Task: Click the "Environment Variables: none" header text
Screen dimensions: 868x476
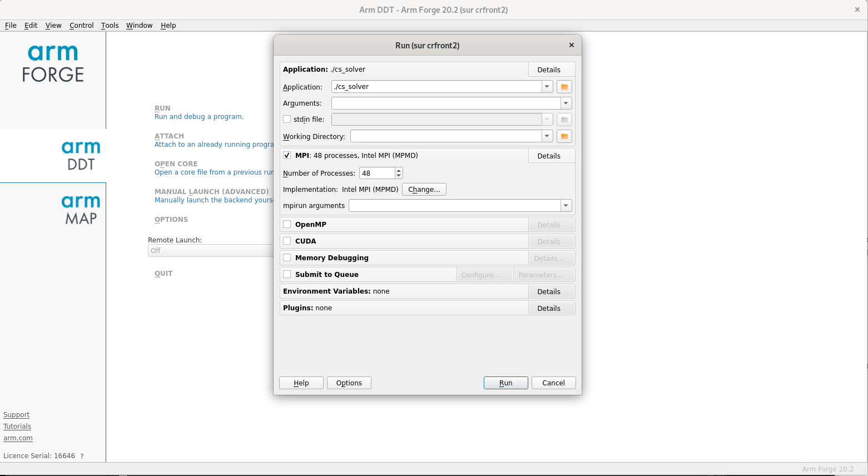Action: tap(336, 291)
